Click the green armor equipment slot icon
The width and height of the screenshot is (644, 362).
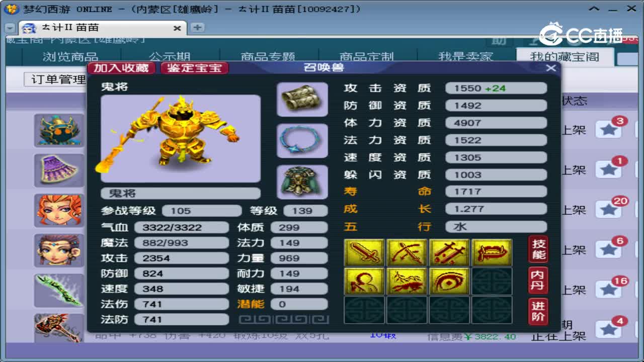click(x=302, y=182)
